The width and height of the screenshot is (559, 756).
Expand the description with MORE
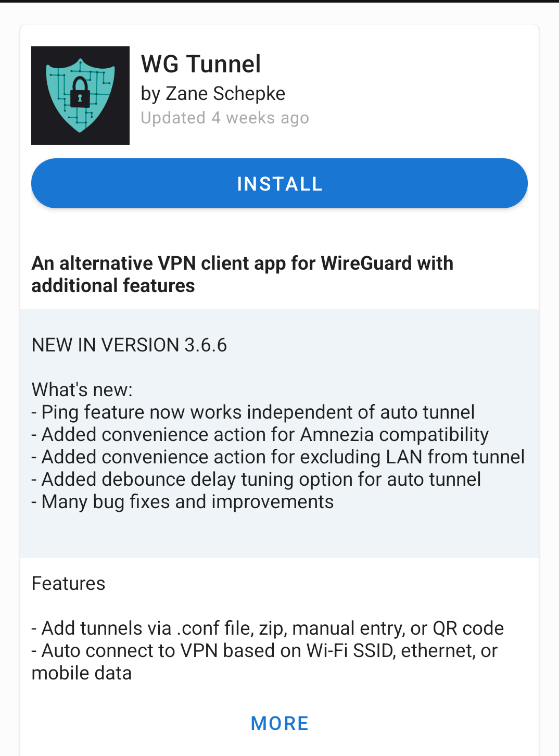[279, 723]
